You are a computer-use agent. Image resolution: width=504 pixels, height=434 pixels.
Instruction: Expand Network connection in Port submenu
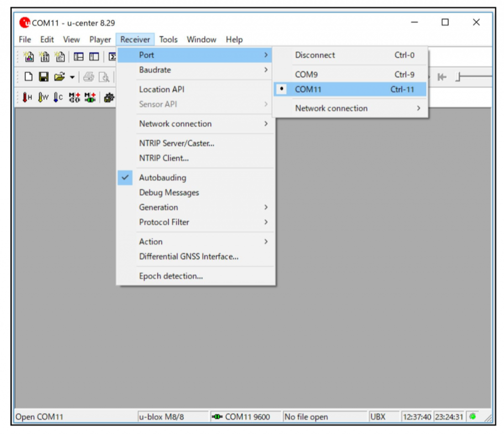pos(350,108)
